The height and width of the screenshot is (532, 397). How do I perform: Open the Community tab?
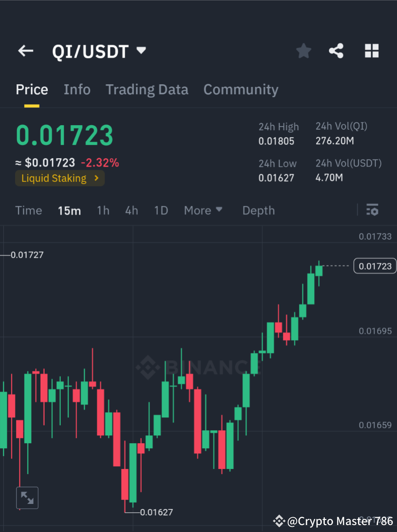point(241,89)
